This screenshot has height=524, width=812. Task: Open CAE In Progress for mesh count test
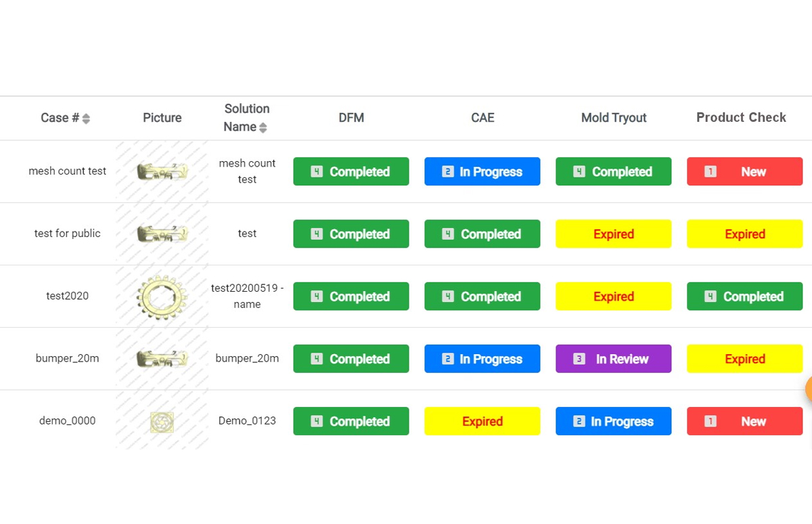(482, 171)
